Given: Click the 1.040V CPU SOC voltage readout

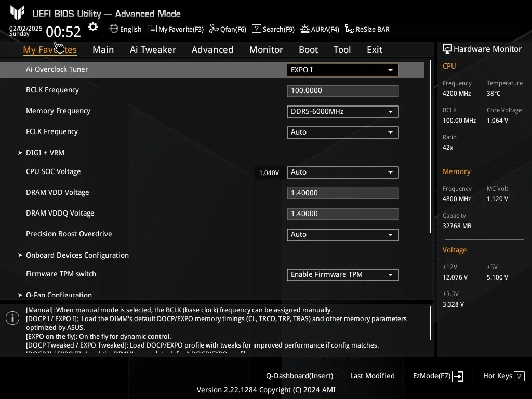Looking at the screenshot, I should pos(269,173).
